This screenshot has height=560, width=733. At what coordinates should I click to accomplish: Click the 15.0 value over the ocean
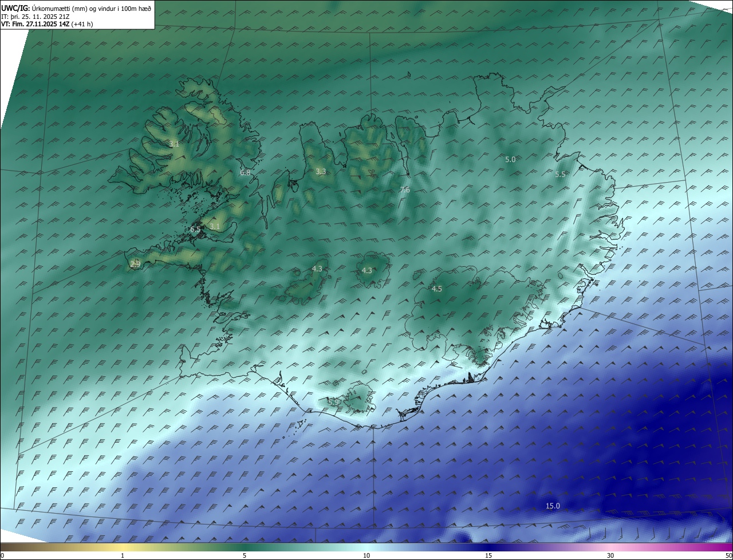coord(553,506)
